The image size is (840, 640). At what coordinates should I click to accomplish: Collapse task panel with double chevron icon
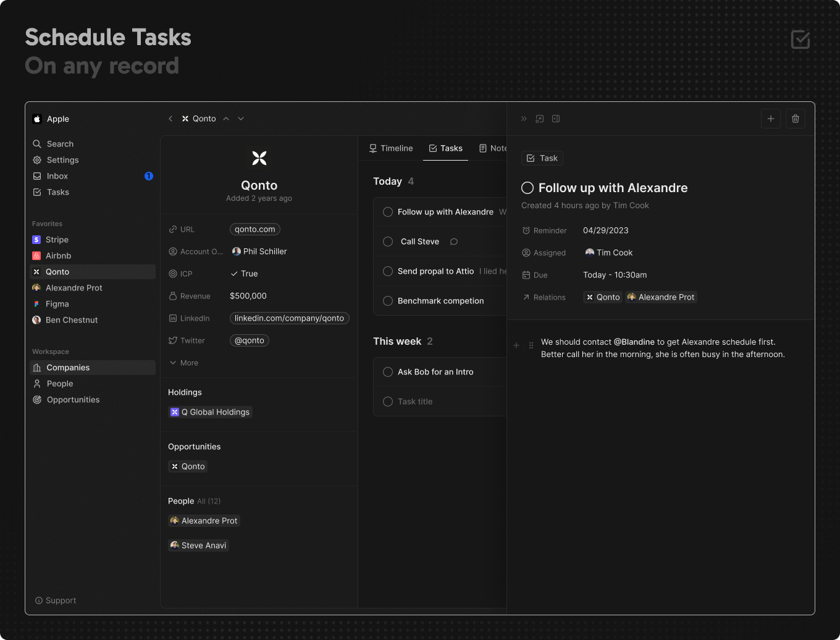click(x=524, y=119)
